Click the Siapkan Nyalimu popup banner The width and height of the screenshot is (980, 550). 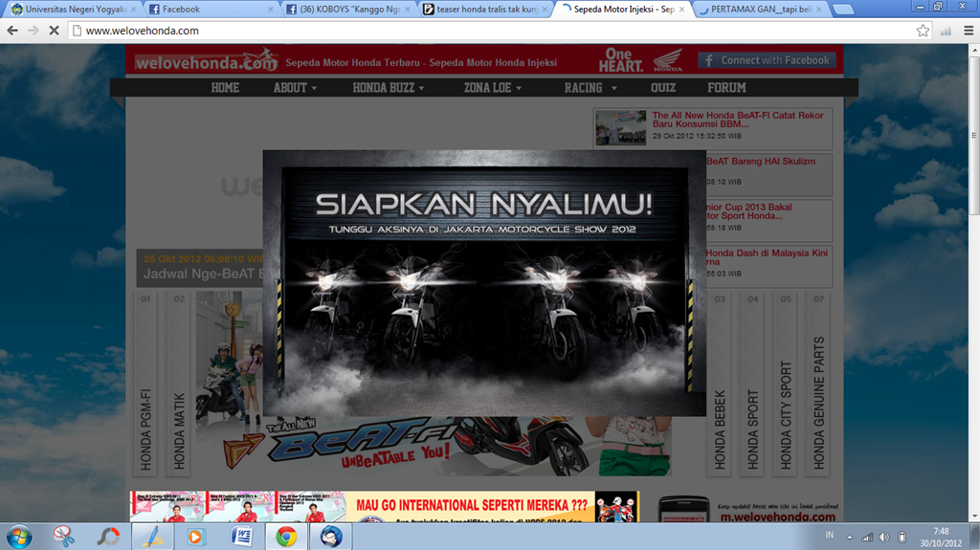[x=484, y=282]
